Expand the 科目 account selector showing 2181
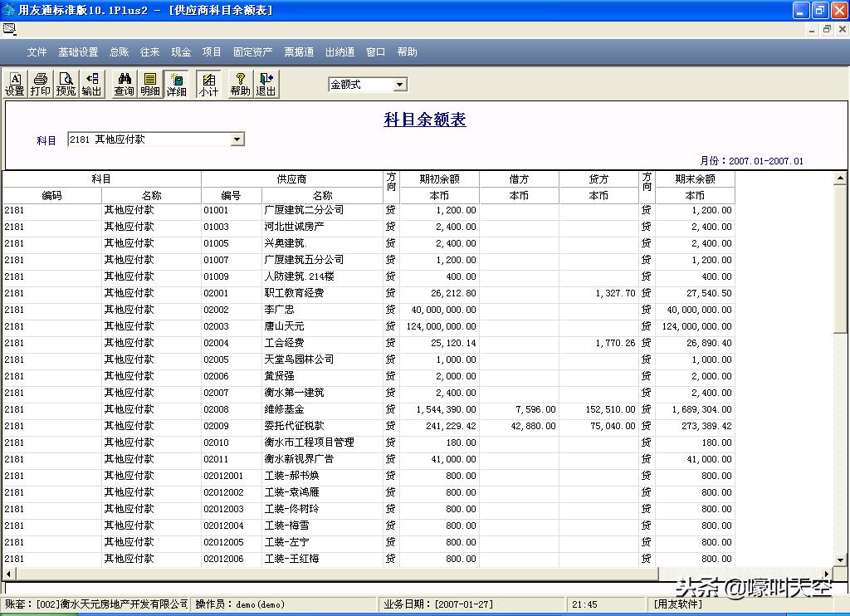Viewport: 850px width, 616px height. tap(238, 139)
